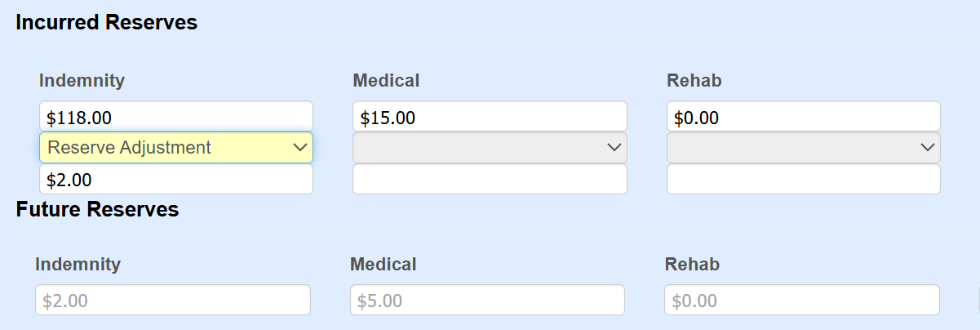Focus the Incurred Rehab $0.00 amount field
This screenshot has height=330, width=980.
(803, 117)
